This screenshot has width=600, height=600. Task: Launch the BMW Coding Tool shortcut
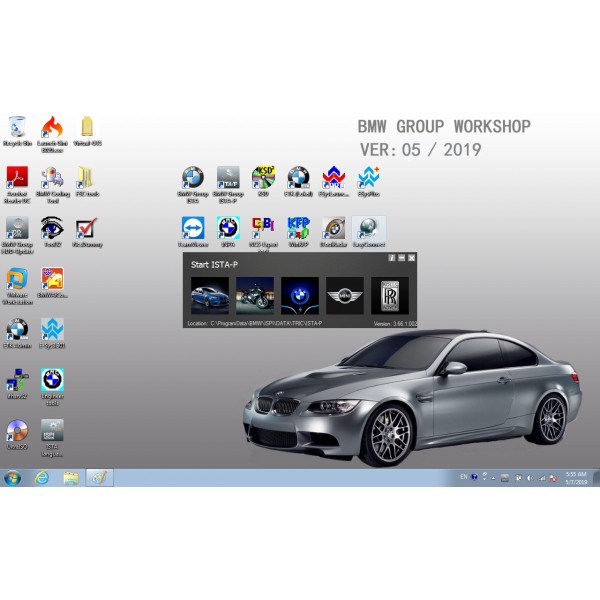click(x=52, y=184)
